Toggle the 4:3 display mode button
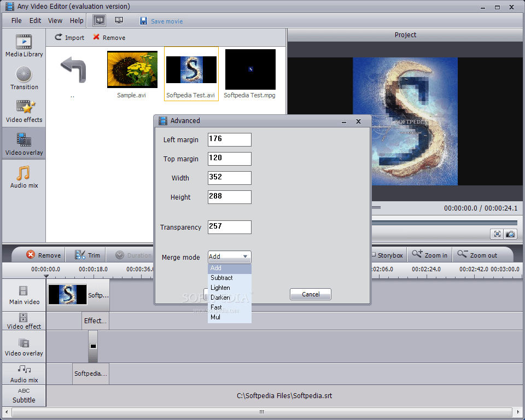525x420 pixels. click(x=100, y=20)
